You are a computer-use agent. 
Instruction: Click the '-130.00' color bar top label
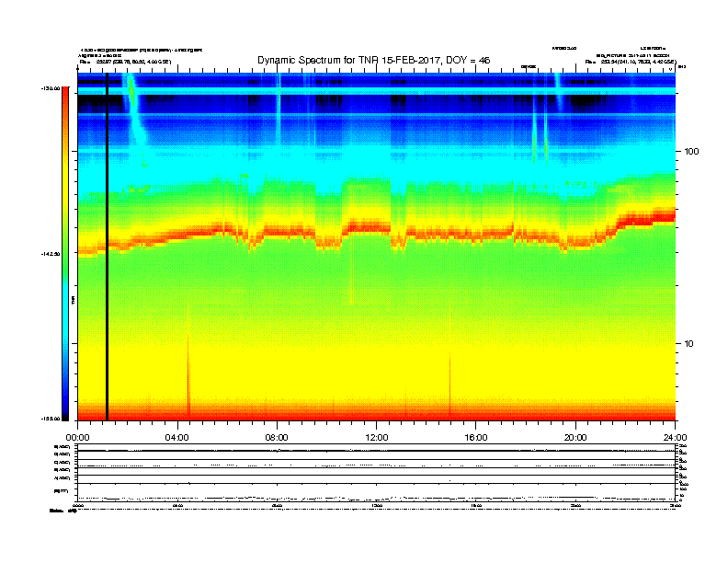[51, 88]
